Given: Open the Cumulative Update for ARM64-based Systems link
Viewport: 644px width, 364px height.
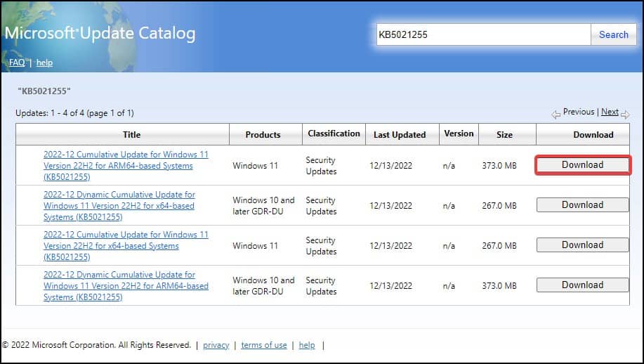Looking at the screenshot, I should point(126,166).
